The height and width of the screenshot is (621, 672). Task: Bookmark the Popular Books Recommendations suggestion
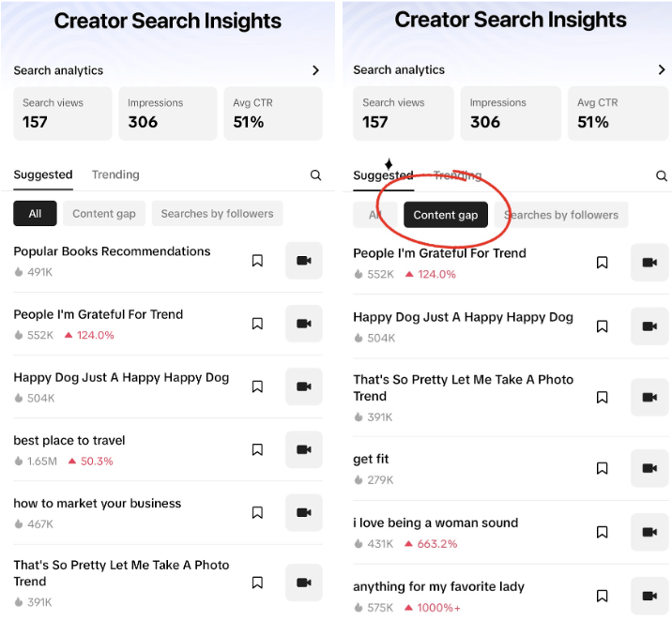257,261
